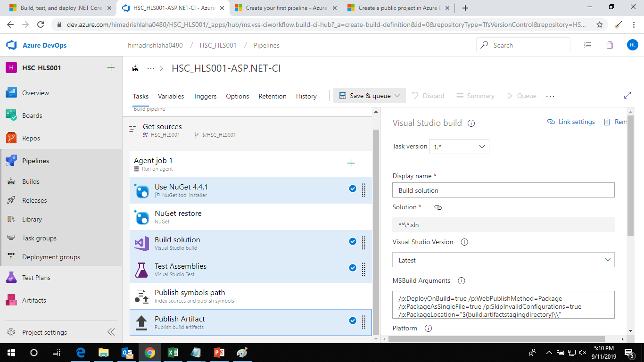Screen dimensions: 644x362
Task: Open the Marketplace shopping bag menu
Action: [610, 45]
